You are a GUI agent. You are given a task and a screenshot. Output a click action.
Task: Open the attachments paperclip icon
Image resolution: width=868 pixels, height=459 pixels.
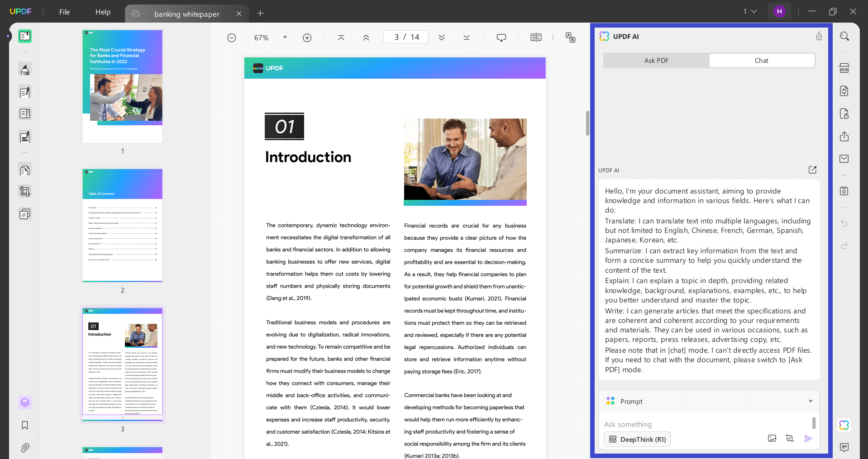click(x=25, y=448)
